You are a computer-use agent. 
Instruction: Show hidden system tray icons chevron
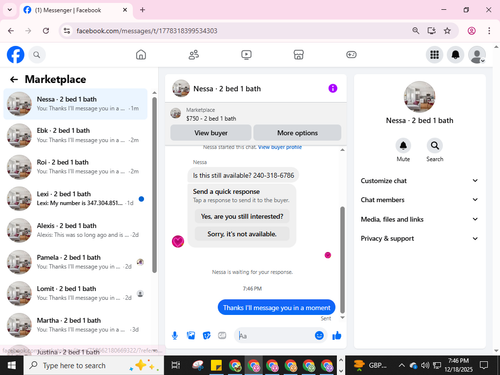point(402,366)
